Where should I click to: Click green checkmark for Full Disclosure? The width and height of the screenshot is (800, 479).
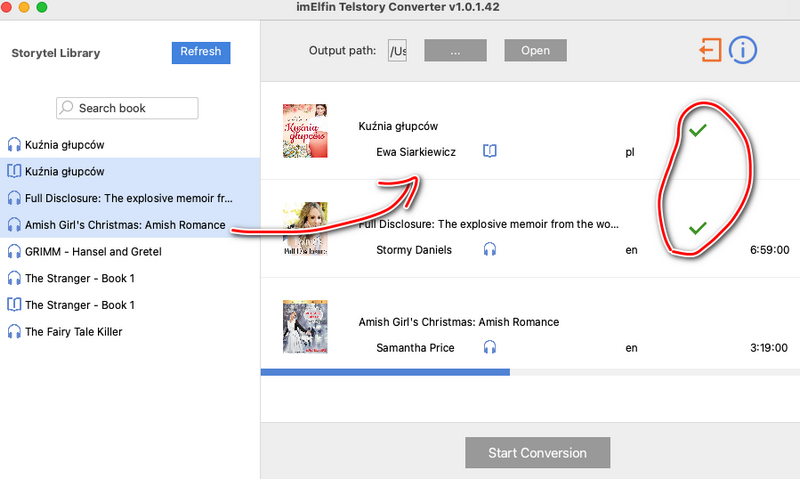(x=697, y=228)
